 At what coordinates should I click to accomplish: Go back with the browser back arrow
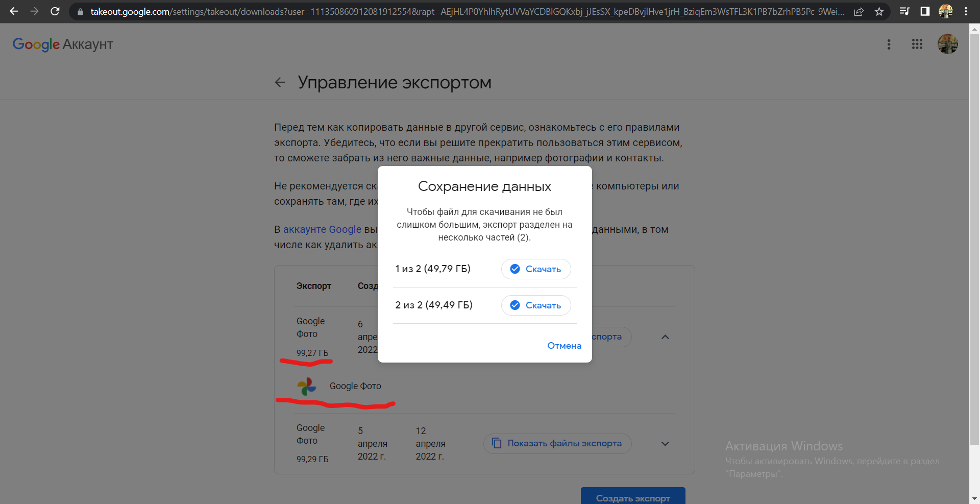(x=14, y=11)
